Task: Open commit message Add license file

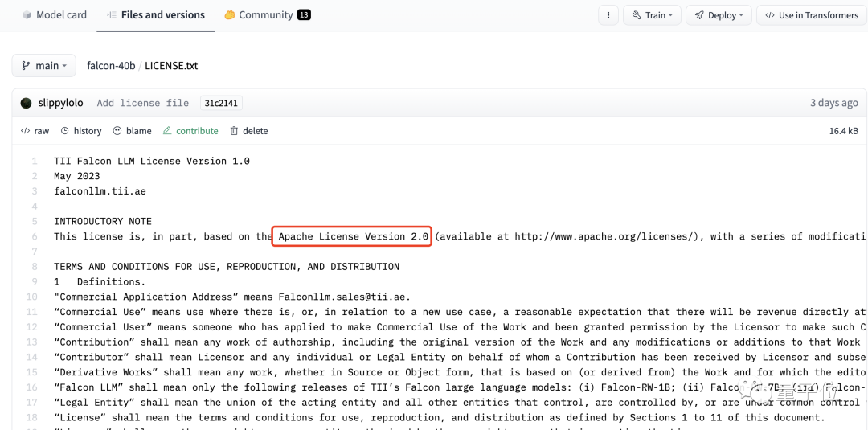Action: [143, 103]
